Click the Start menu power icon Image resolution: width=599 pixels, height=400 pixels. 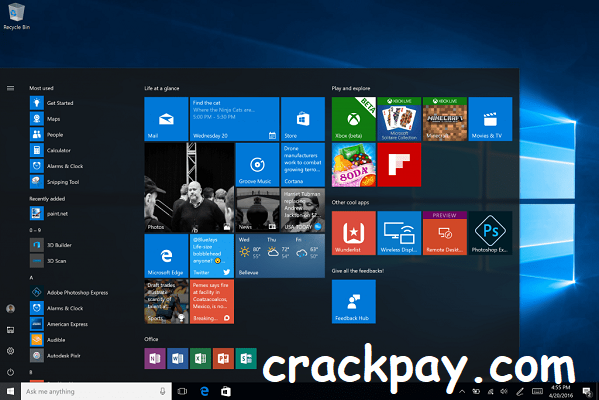tap(10, 372)
